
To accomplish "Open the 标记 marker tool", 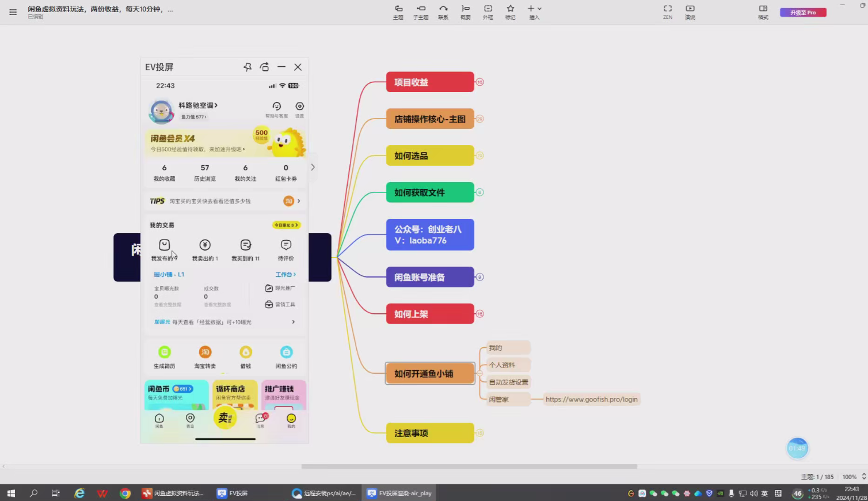I will click(x=511, y=12).
